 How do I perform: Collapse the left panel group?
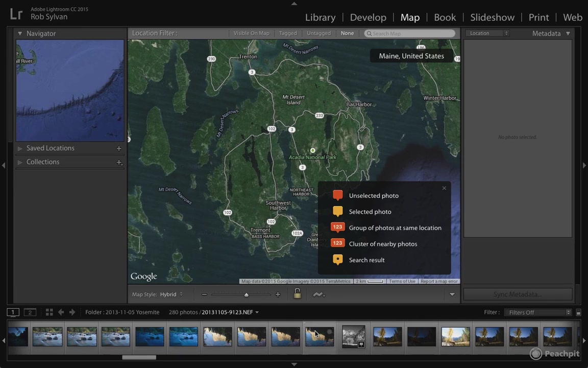click(4, 165)
